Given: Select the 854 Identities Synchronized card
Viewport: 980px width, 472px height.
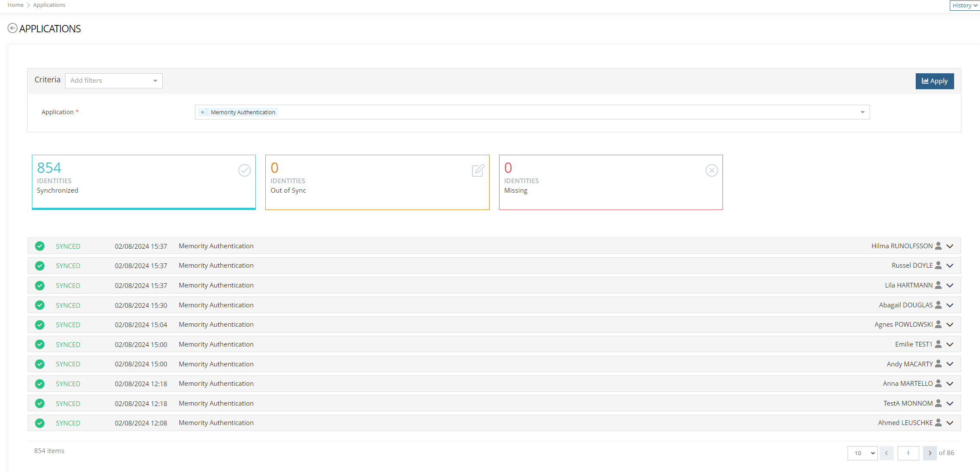Looking at the screenshot, I should click(x=144, y=182).
